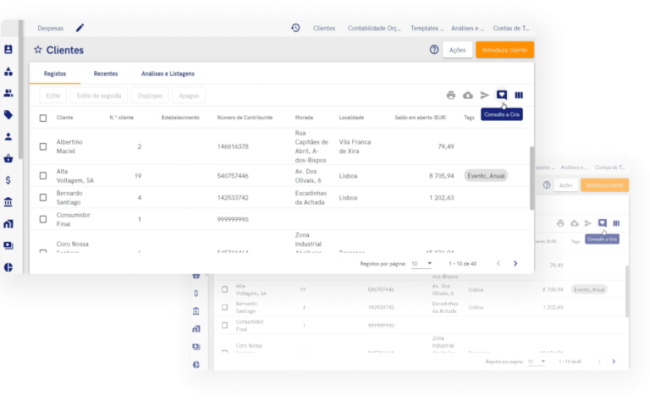Check Alta Voltagem checkbox in background window
650x406 pixels.
225,289
